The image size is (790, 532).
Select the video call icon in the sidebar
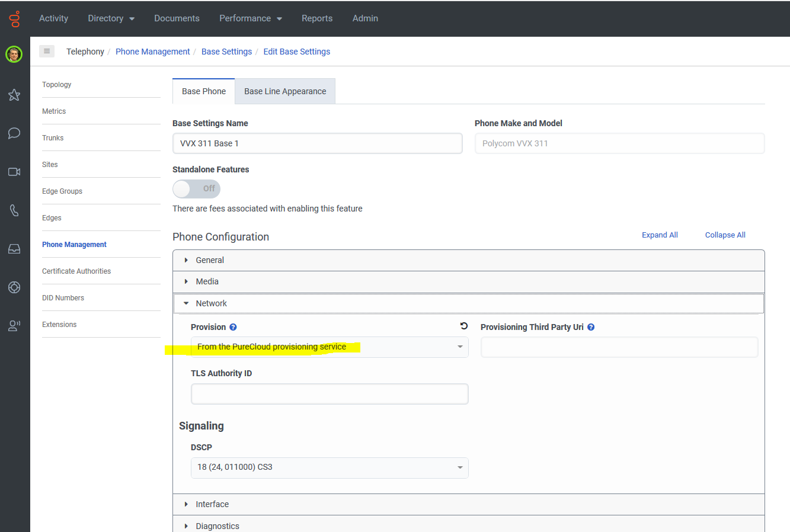coord(14,172)
